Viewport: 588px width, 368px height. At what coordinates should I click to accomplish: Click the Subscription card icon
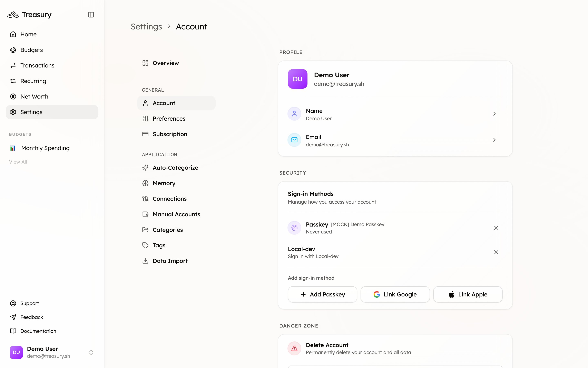point(145,134)
